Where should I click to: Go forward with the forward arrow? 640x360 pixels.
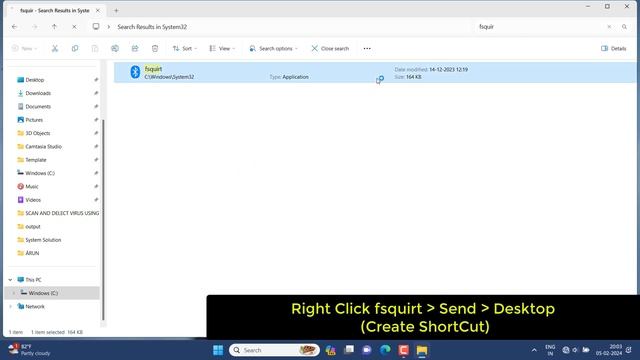point(34,27)
